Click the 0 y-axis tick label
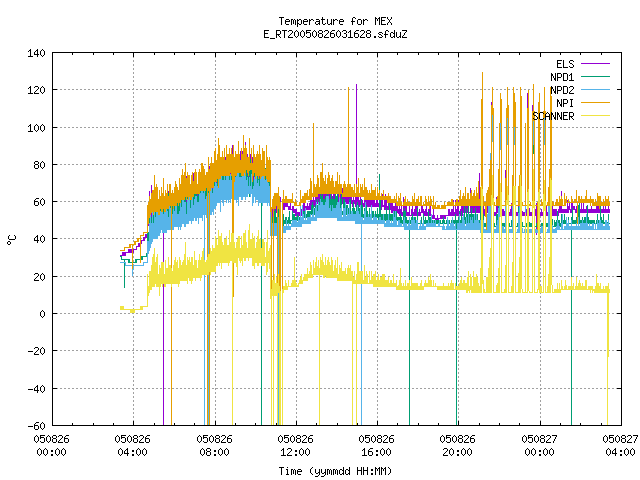Image resolution: width=640 pixels, height=480 pixels. click(x=42, y=314)
